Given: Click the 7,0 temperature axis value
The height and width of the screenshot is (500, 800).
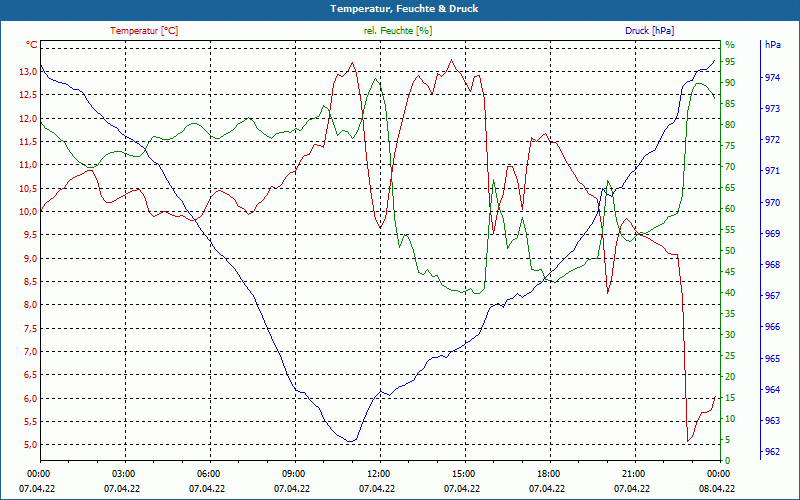Looking at the screenshot, I should click(30, 352).
